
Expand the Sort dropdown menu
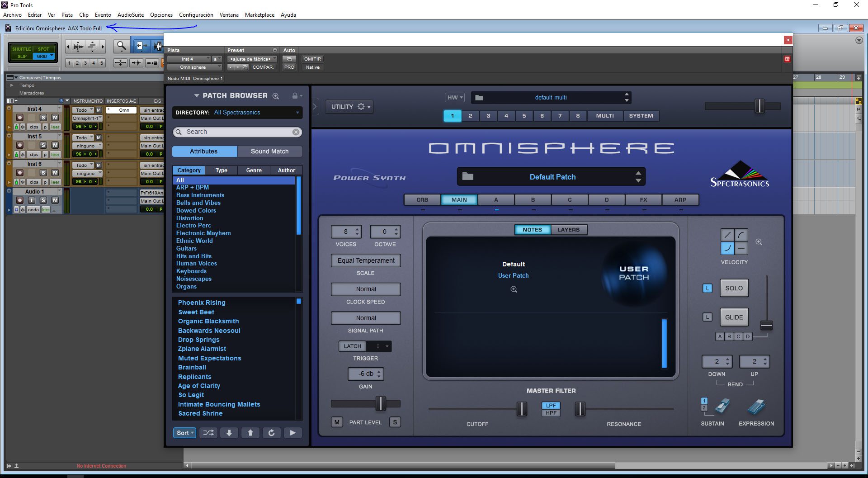(x=184, y=433)
